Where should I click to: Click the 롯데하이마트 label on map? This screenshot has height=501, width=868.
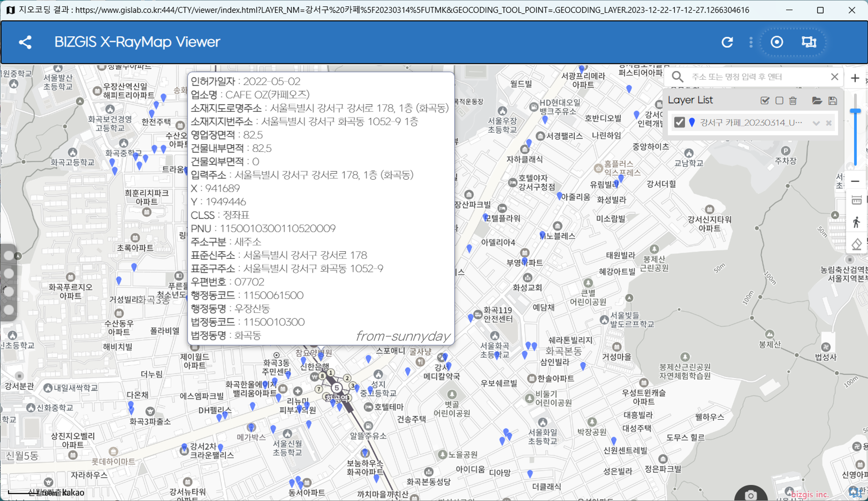[113, 462]
